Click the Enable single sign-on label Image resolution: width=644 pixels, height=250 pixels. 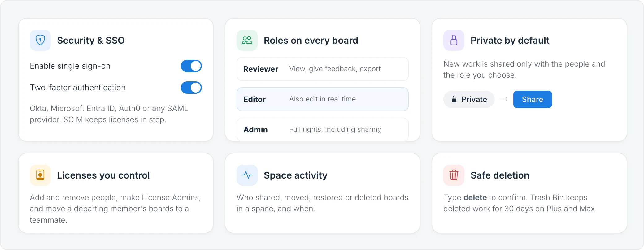tap(70, 66)
